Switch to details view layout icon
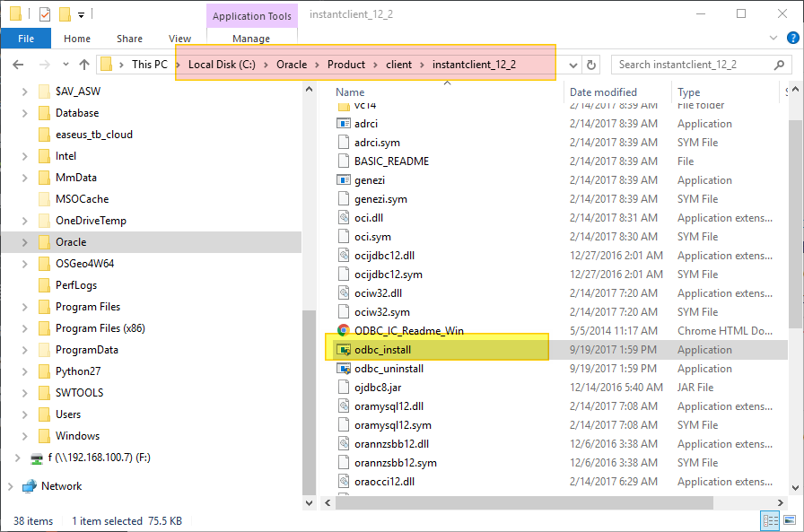This screenshot has width=804, height=532. pyautogui.click(x=770, y=520)
